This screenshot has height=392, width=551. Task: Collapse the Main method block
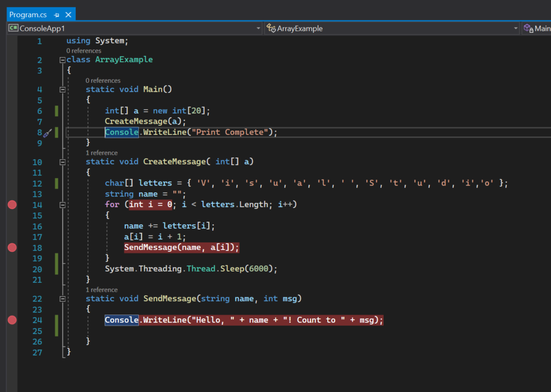(62, 89)
